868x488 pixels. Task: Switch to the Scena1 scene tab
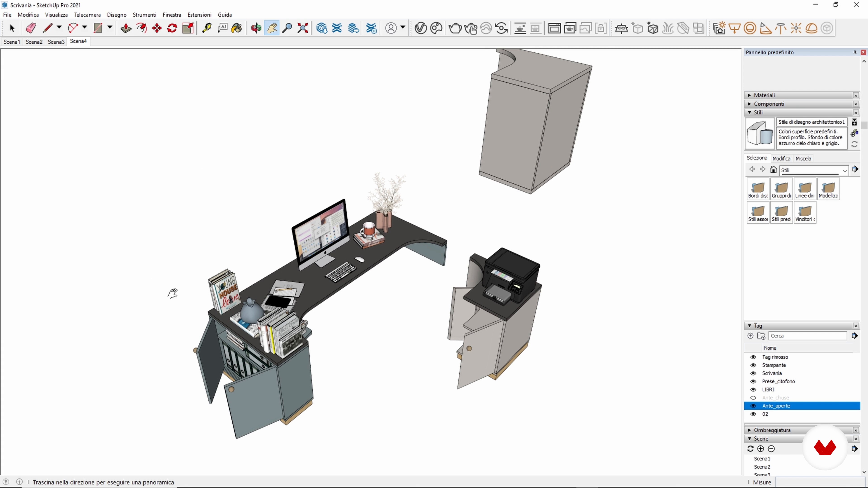(x=12, y=42)
